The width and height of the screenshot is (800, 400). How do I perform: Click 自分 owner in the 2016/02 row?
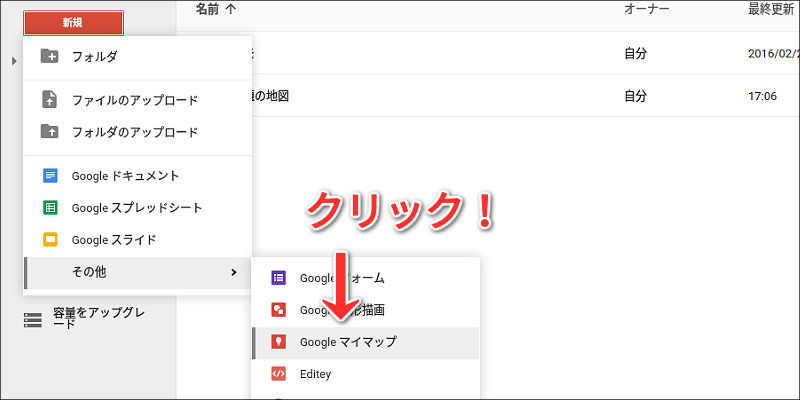tap(635, 54)
